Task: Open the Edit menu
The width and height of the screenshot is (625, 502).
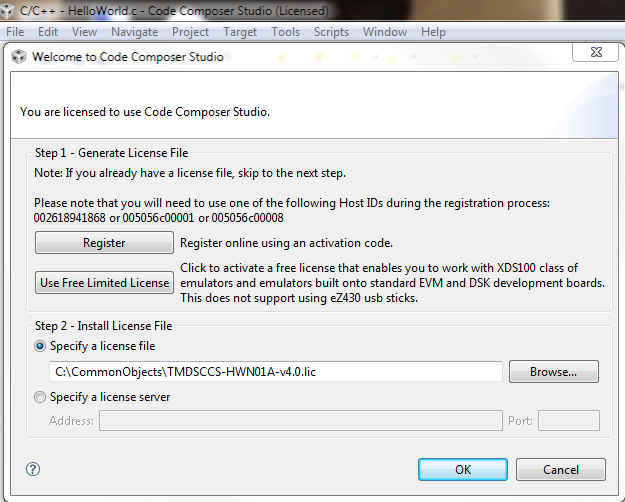Action: (48, 32)
